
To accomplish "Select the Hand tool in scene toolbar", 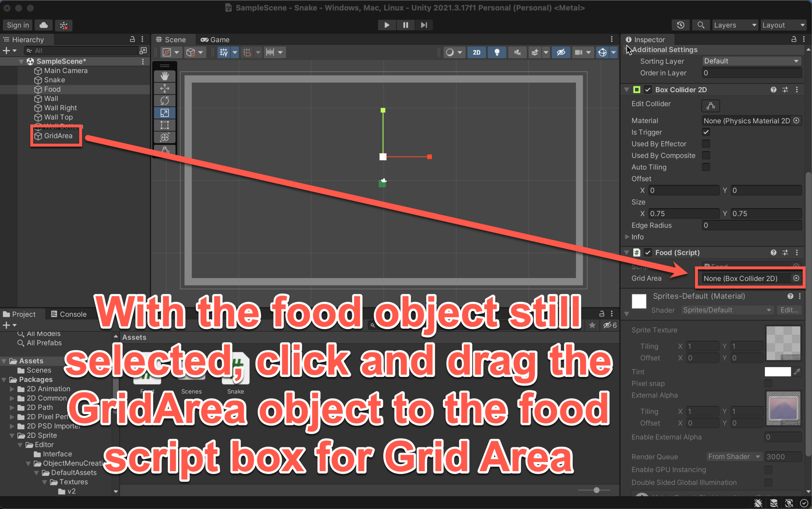I will [x=165, y=76].
